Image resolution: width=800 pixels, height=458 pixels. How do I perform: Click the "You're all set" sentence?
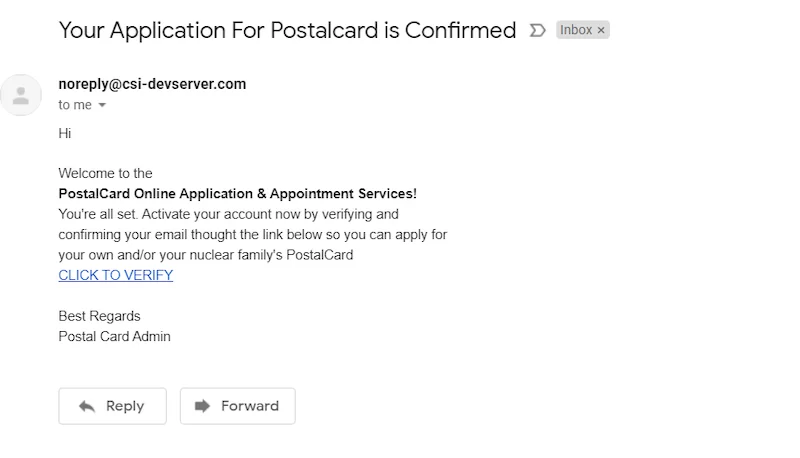coord(228,214)
